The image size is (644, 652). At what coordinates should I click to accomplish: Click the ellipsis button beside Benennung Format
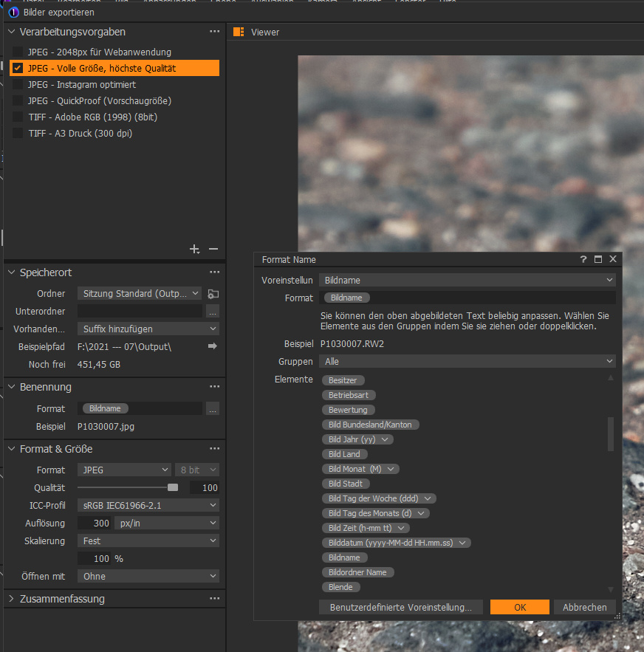pos(213,409)
